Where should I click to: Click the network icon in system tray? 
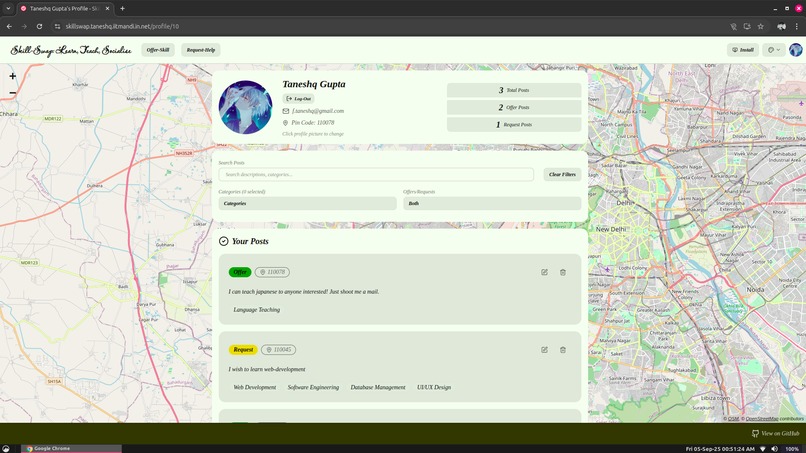coord(763,449)
